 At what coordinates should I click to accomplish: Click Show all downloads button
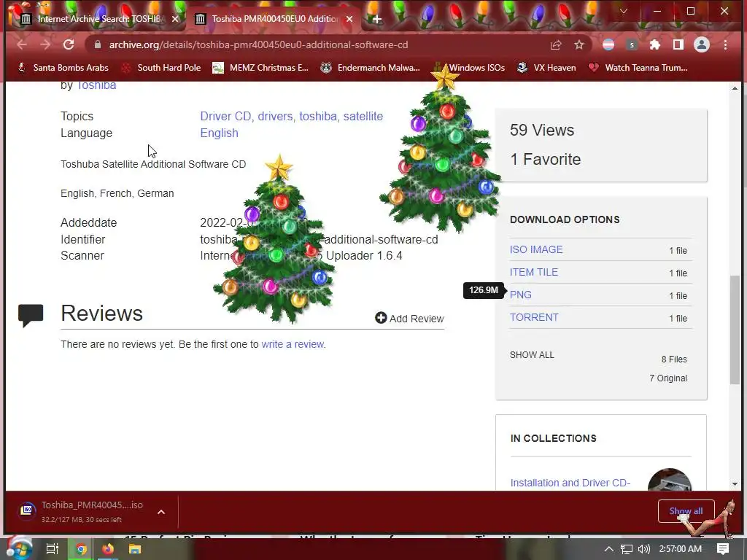click(x=686, y=511)
